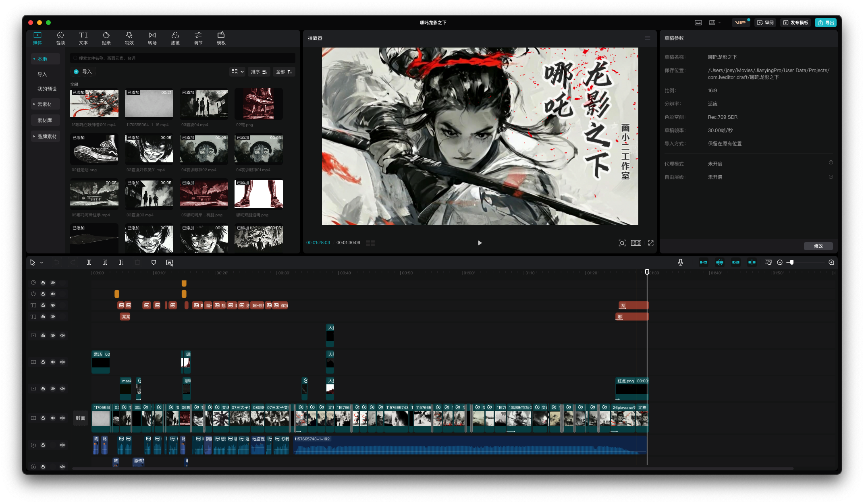Zoom in the timeline with plus icon
This screenshot has width=864, height=504.
[831, 262]
